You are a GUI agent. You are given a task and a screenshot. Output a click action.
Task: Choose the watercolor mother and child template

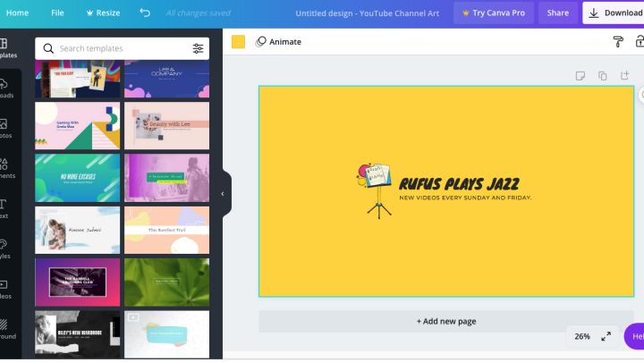(78, 230)
